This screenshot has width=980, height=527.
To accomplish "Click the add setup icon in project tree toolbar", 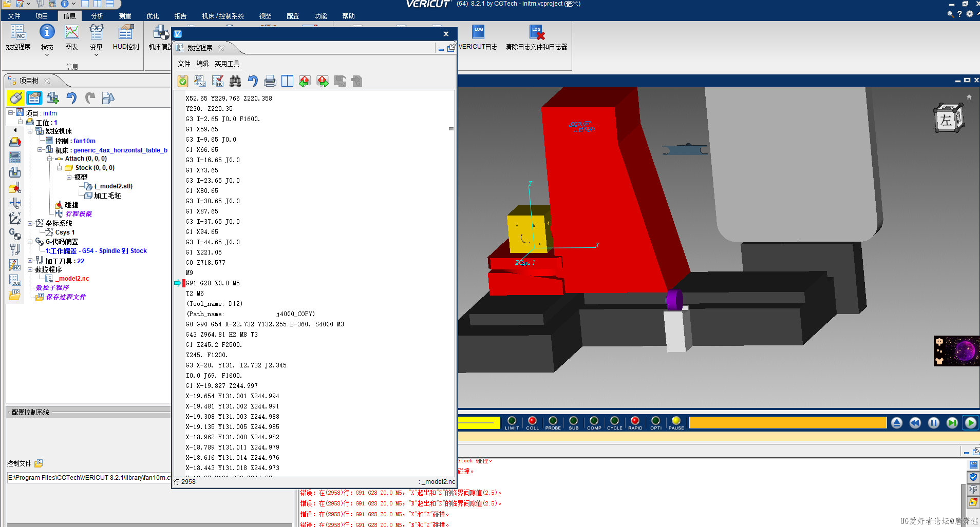I will 53,97.
